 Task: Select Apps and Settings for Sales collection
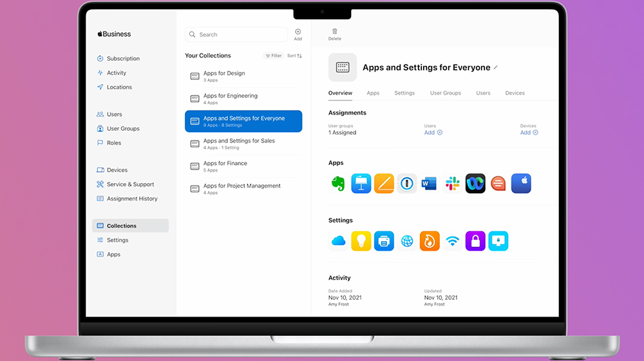(x=243, y=144)
